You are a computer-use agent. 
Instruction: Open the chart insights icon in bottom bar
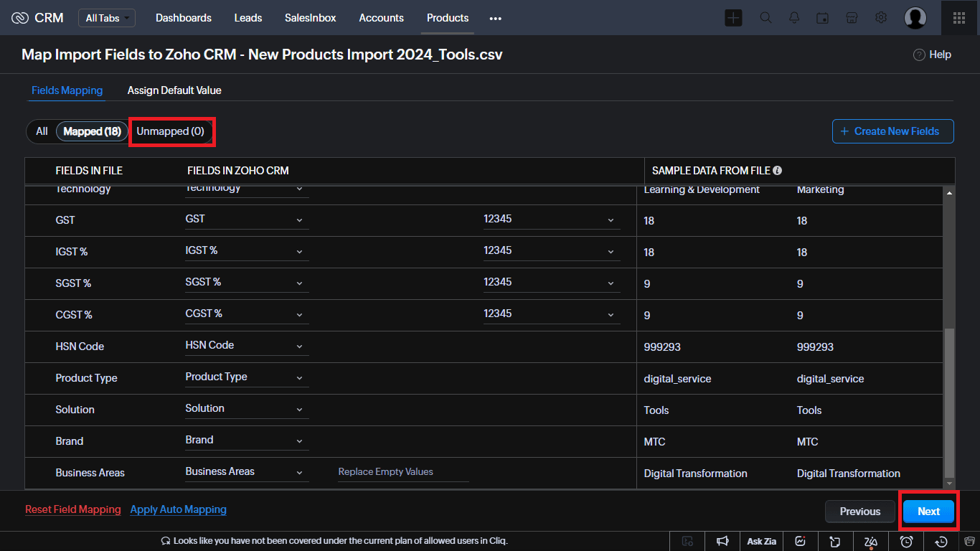[x=800, y=542]
